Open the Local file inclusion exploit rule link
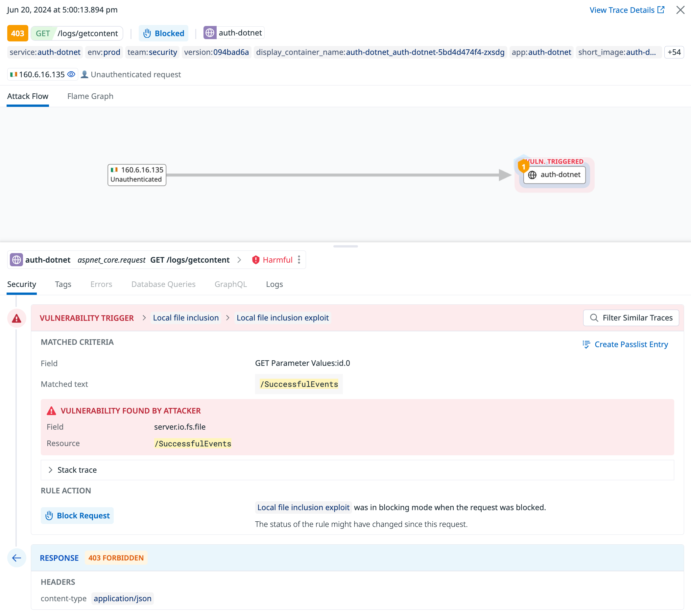 (x=283, y=318)
